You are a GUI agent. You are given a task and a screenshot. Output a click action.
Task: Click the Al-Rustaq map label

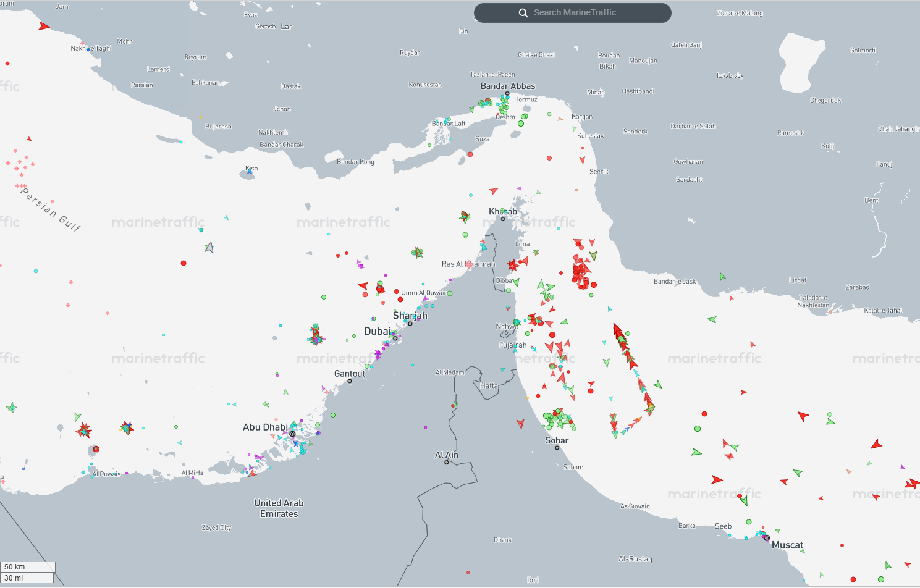[635, 559]
